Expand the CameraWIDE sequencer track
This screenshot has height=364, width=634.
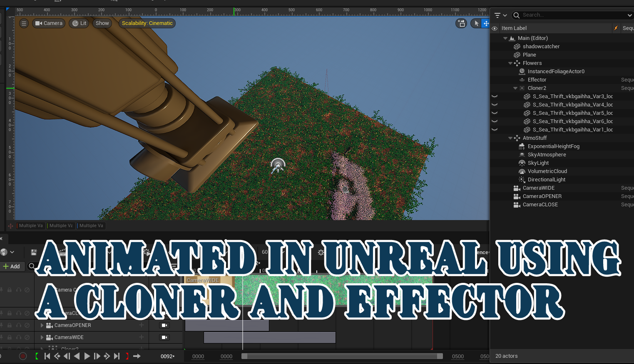click(42, 337)
